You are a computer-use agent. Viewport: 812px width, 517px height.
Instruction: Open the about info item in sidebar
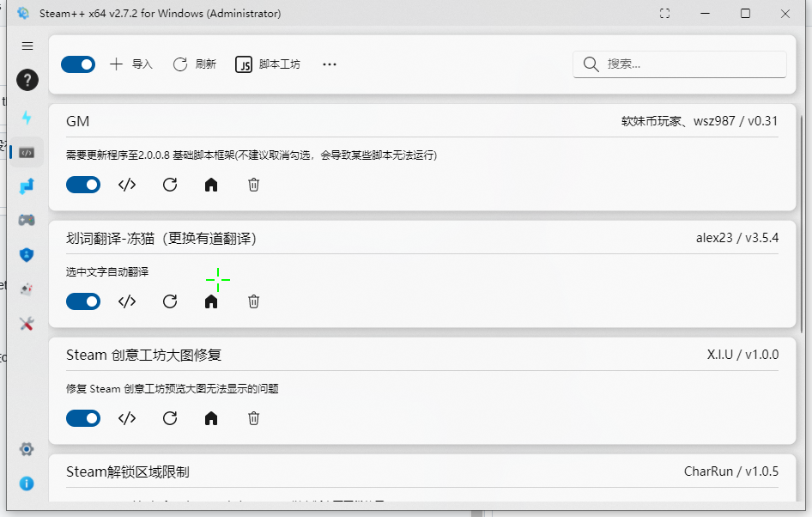[x=27, y=484]
